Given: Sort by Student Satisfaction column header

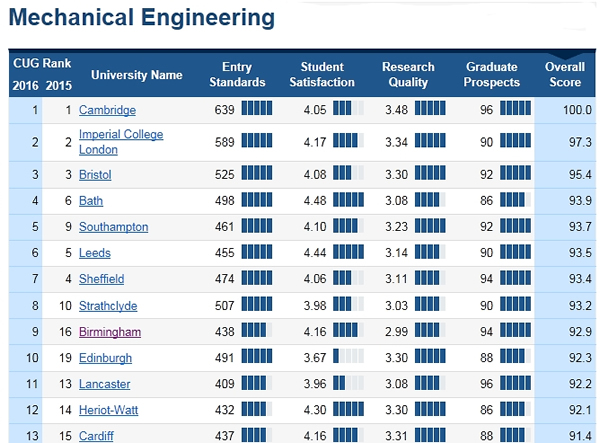Looking at the screenshot, I should (x=322, y=74).
